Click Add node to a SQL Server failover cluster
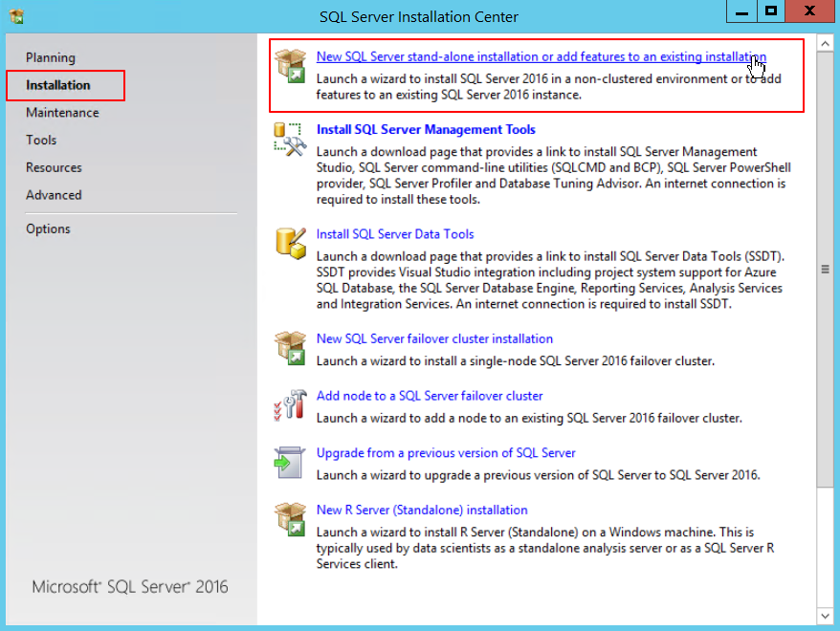Image resolution: width=840 pixels, height=631 pixels. [430, 396]
